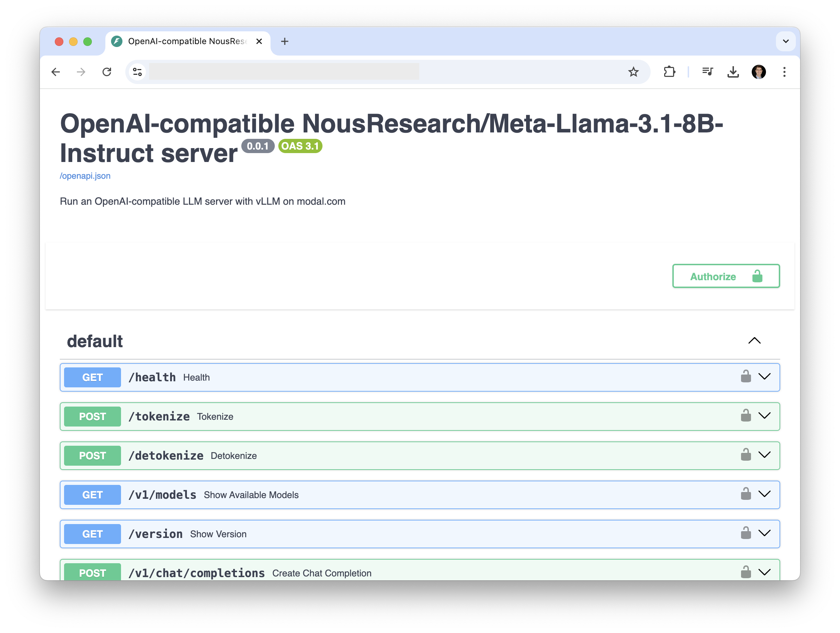Screen dimensions: 840x633
Task: Open the browser extensions puzzle icon
Action: point(669,72)
